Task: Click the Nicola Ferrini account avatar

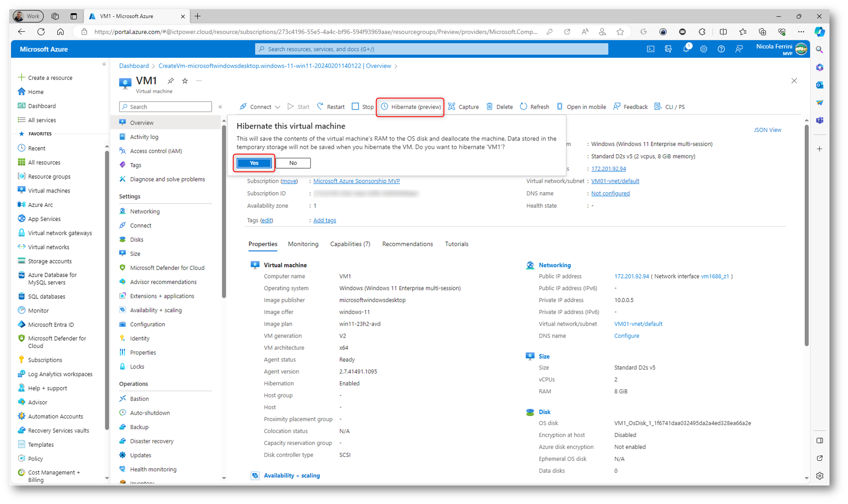Action: (x=801, y=49)
